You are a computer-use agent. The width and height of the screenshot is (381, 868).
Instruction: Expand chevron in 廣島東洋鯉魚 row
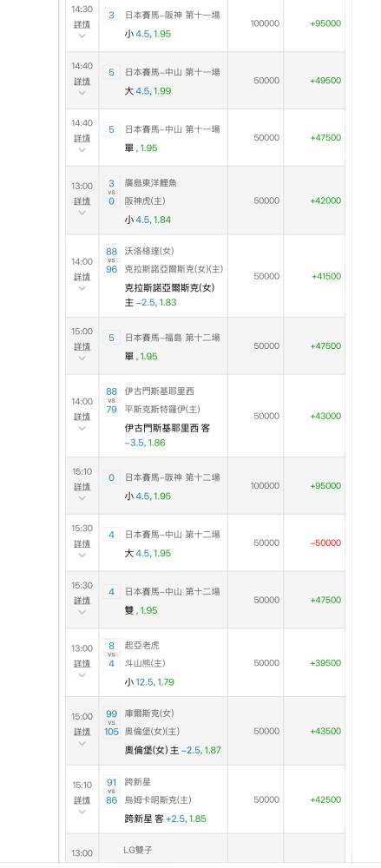(82, 214)
